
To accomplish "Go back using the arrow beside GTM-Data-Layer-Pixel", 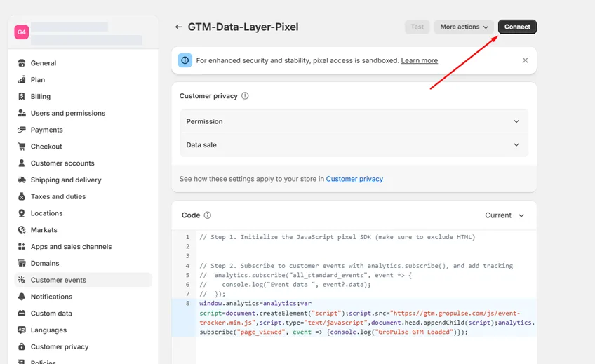I will (179, 27).
